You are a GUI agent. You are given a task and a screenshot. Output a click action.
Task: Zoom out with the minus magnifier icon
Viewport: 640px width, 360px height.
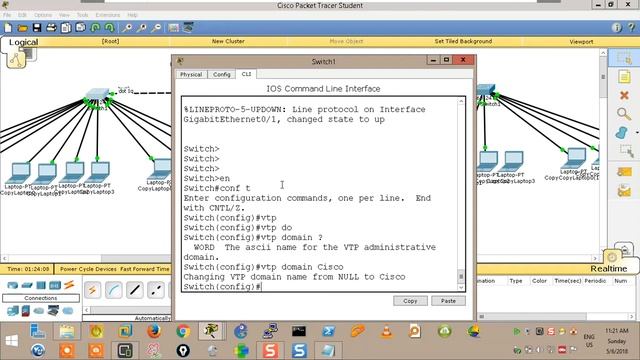pyautogui.click(x=156, y=28)
